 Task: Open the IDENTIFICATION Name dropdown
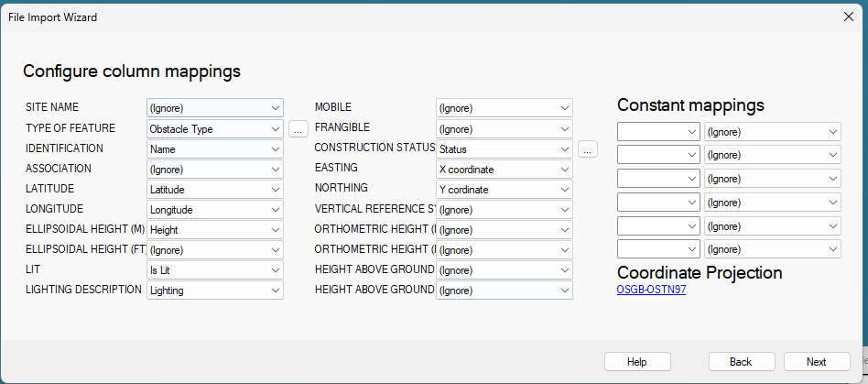point(214,148)
